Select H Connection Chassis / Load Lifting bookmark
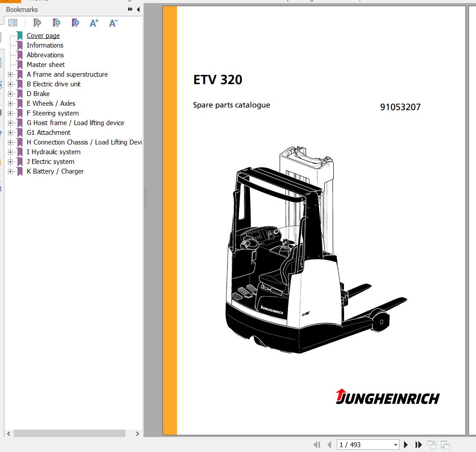The image size is (476, 452). tap(85, 142)
